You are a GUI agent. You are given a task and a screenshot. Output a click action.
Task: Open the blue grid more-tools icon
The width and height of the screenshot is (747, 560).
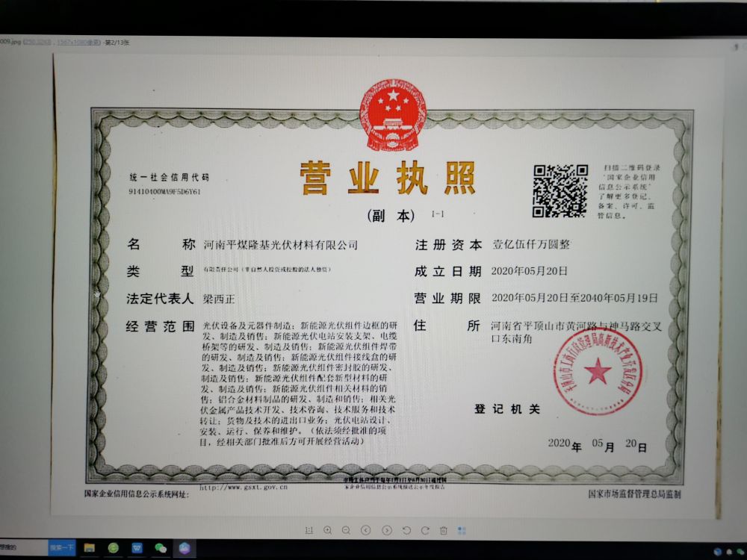(x=462, y=530)
